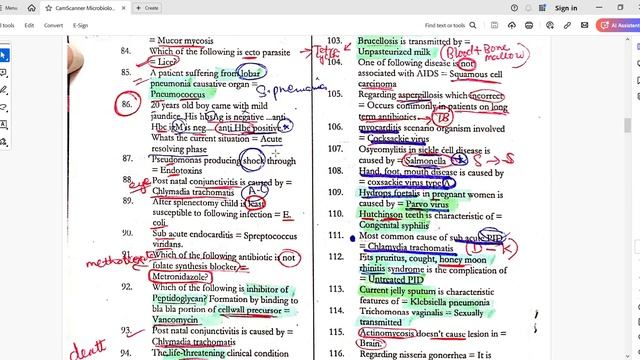Screen dimensions: 640x360
Task: Click the vertical scrollbar thumb
Action: (x=628, y=125)
